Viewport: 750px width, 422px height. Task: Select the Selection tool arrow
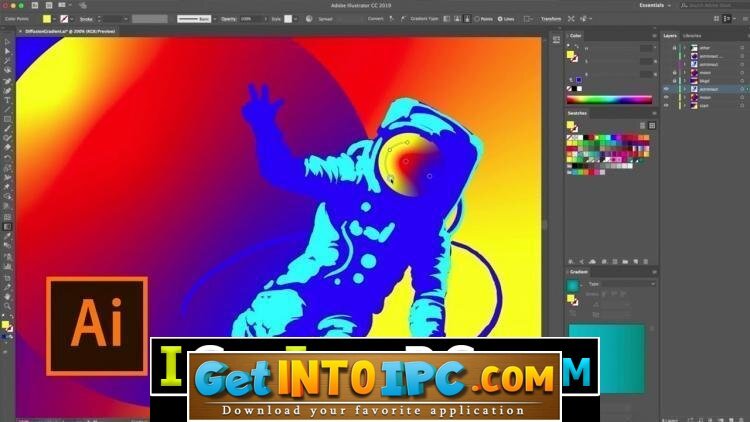[7, 42]
